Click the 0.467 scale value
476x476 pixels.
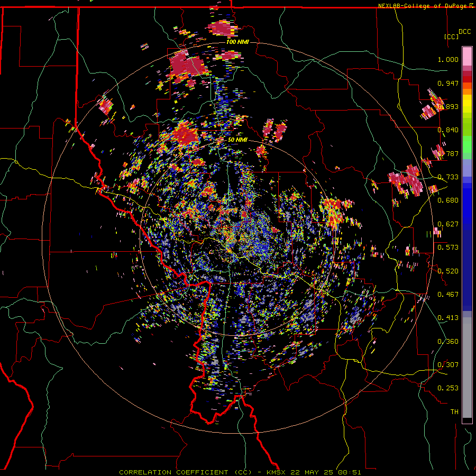[448, 295]
